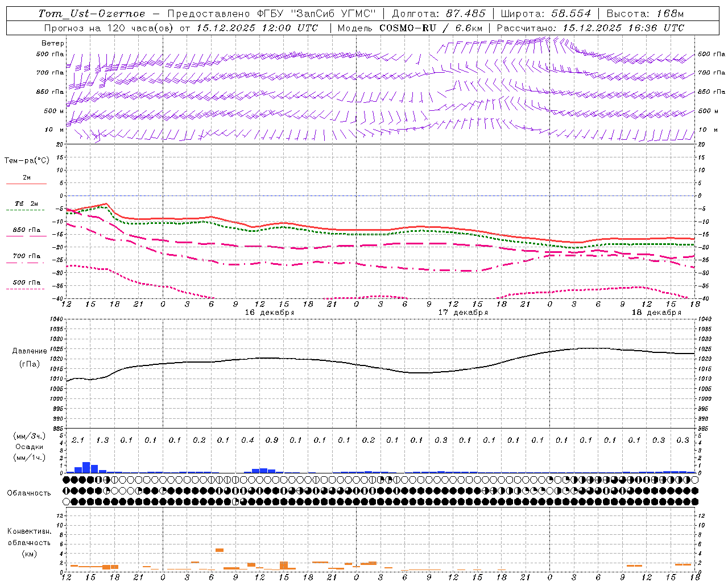Viewport: 728px width, 582px height.
Task: Click the "Конвективн." panel label
Action: (29, 531)
